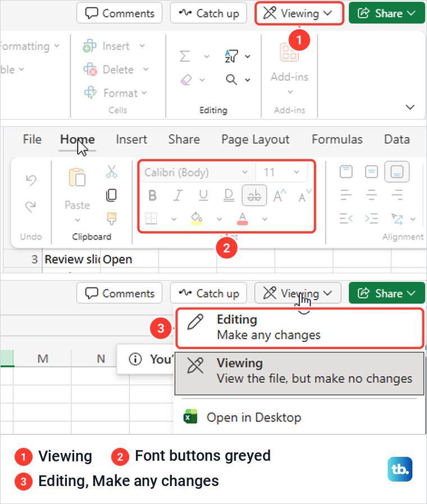Click the lower green Share button

pyautogui.click(x=387, y=293)
